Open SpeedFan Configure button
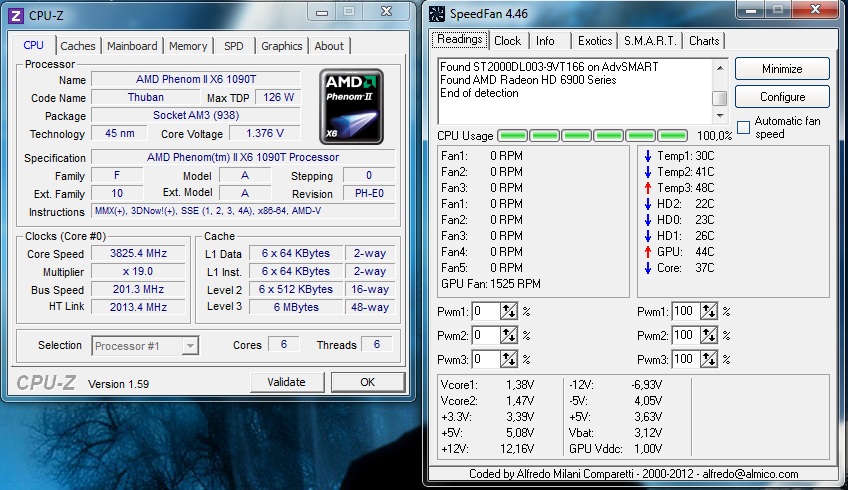 [782, 97]
